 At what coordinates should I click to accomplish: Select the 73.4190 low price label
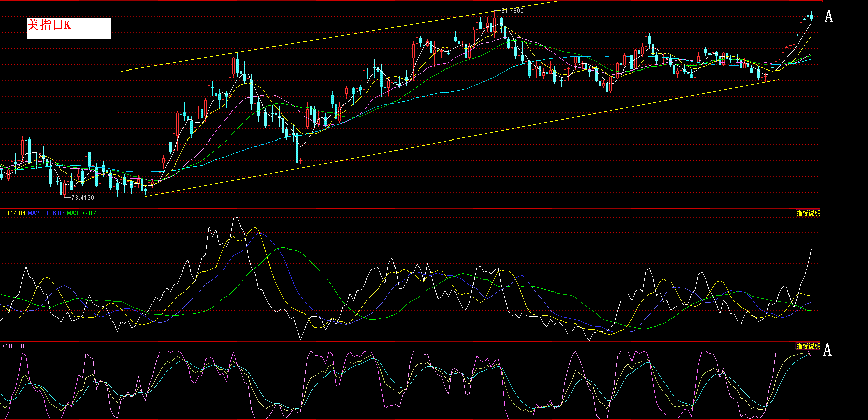[83, 198]
